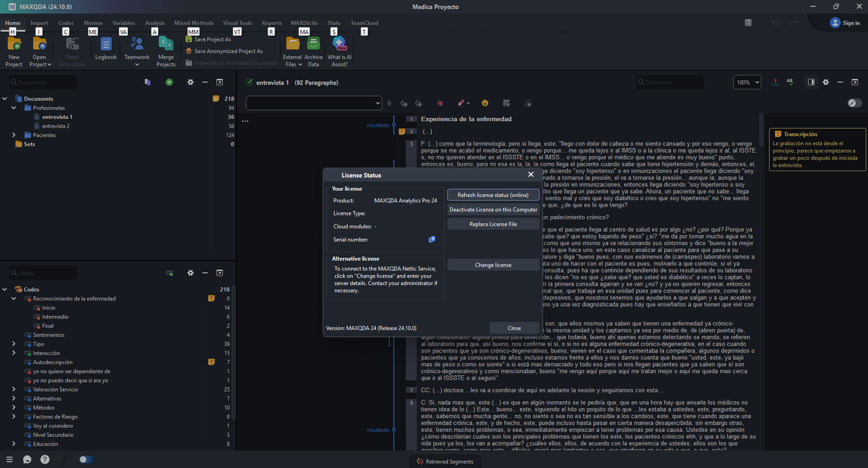868x468 pixels.
Task: Open the coding quick list dropdown
Action: pyautogui.click(x=314, y=103)
